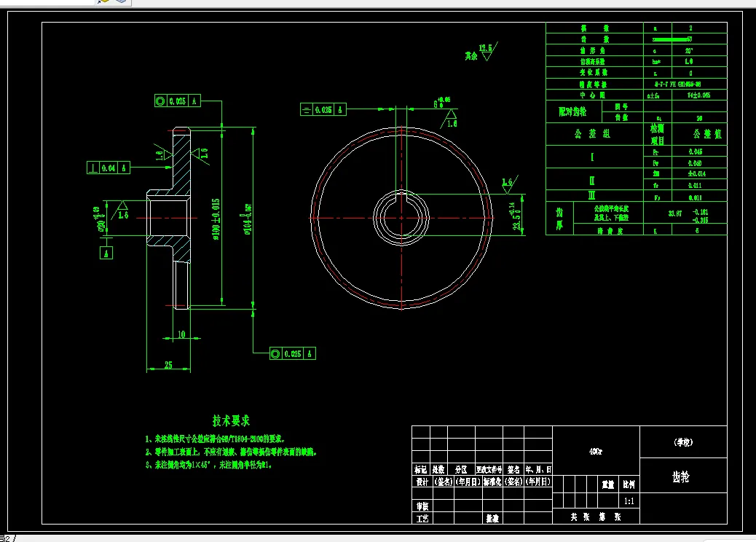
Task: Click the perpendicularity tolerance frame 0.04 A
Action: [109, 168]
